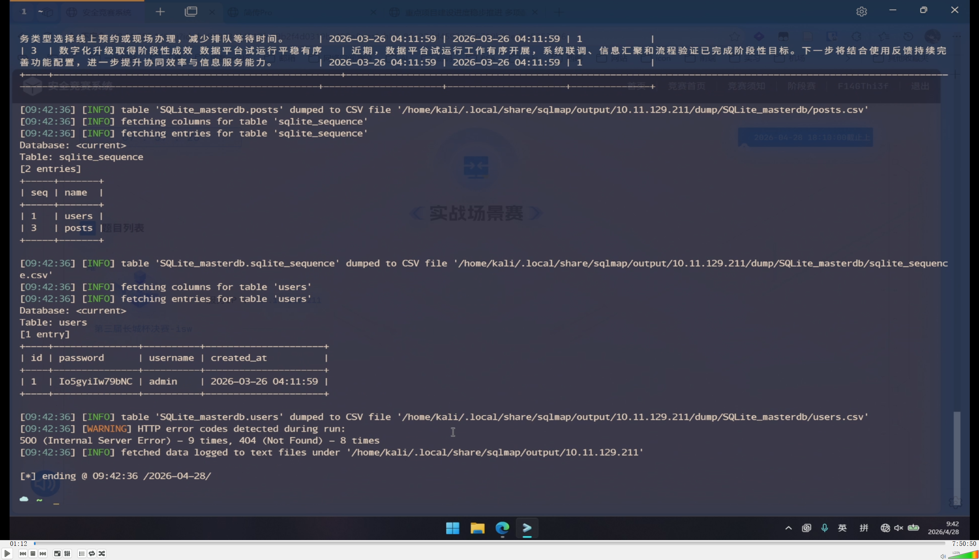Skip to next media item
The height and width of the screenshot is (560, 979).
click(x=43, y=553)
